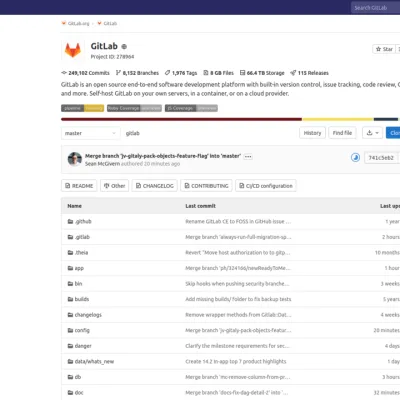
Task: Expand the commit message ellipsis button
Action: click(248, 156)
